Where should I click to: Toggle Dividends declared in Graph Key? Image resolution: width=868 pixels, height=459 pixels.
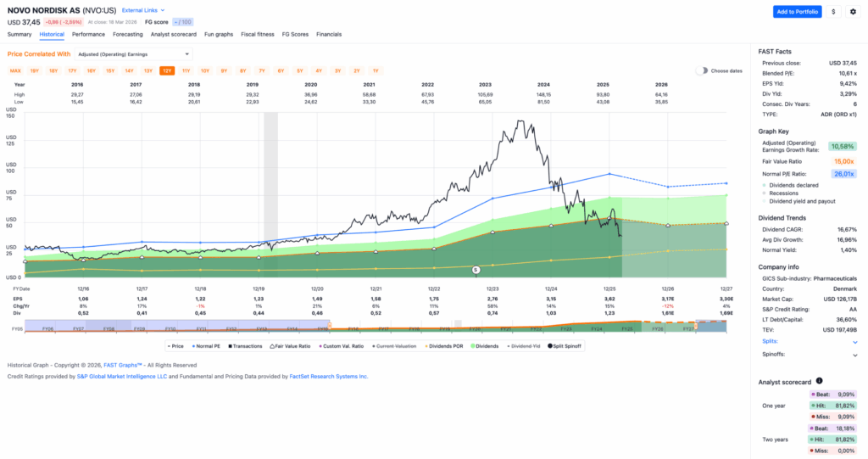click(790, 185)
